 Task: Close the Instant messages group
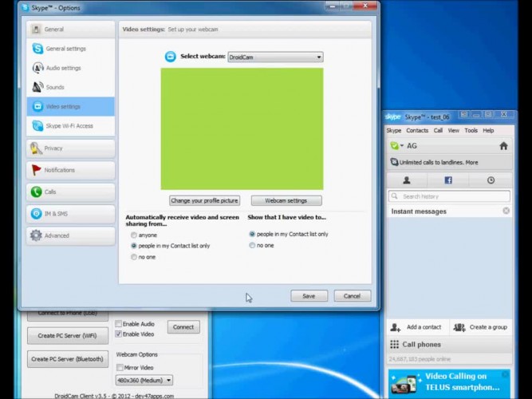click(506, 211)
